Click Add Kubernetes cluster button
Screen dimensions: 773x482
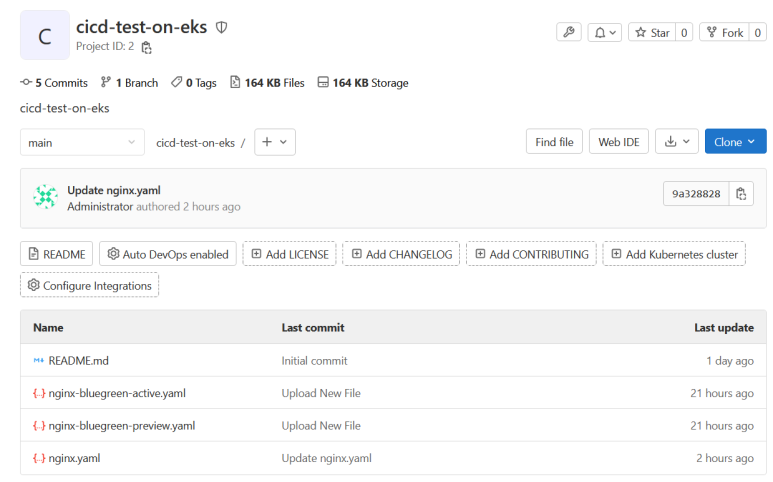[673, 254]
